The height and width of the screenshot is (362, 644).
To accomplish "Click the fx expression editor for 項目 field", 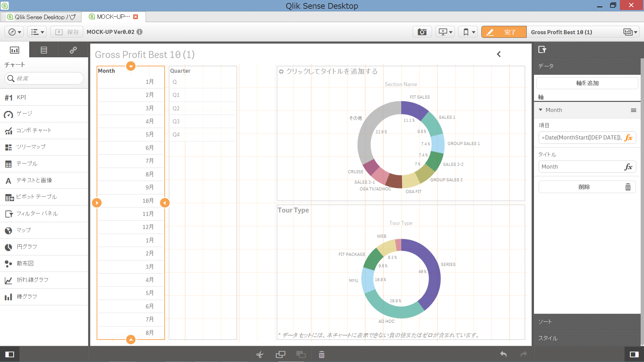I will [x=628, y=138].
